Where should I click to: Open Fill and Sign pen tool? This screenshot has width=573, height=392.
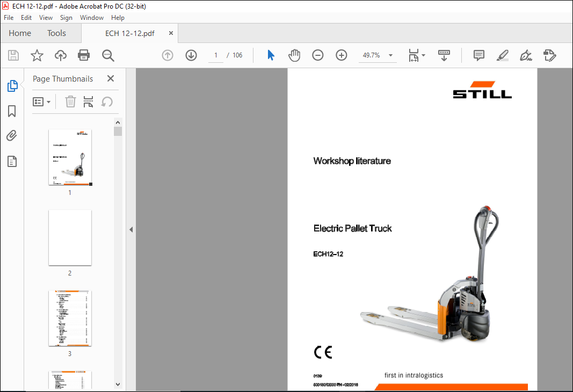coord(526,55)
